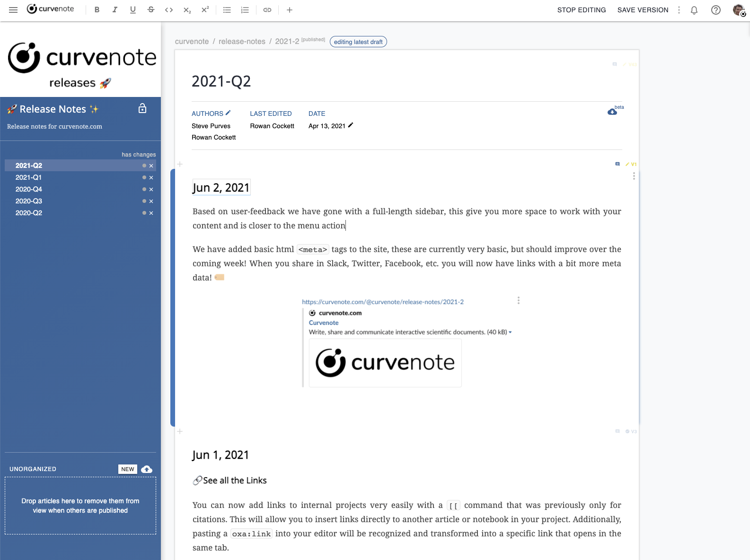Image resolution: width=750 pixels, height=560 pixels.
Task: Click the See all the Links subheading
Action: tap(229, 481)
